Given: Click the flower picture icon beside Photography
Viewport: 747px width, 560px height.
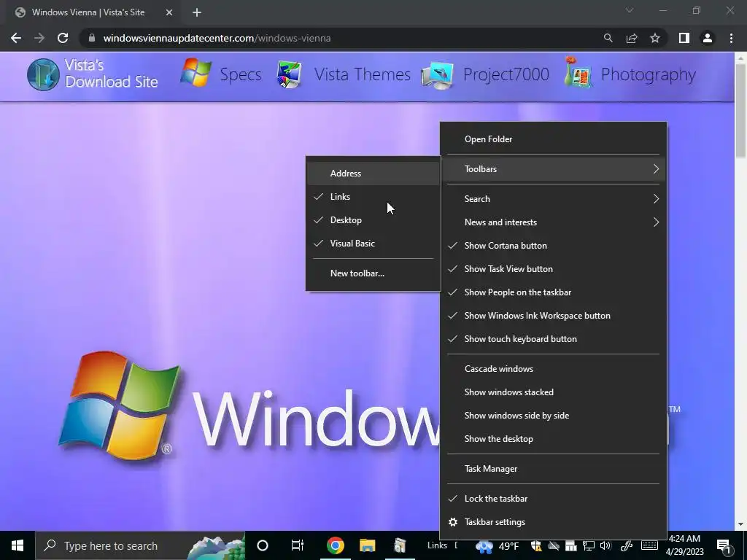Looking at the screenshot, I should (578, 72).
